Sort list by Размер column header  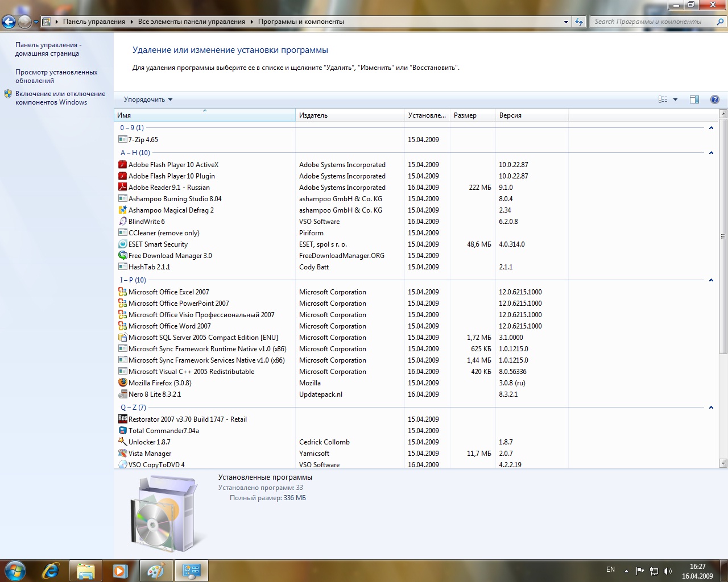(473, 115)
